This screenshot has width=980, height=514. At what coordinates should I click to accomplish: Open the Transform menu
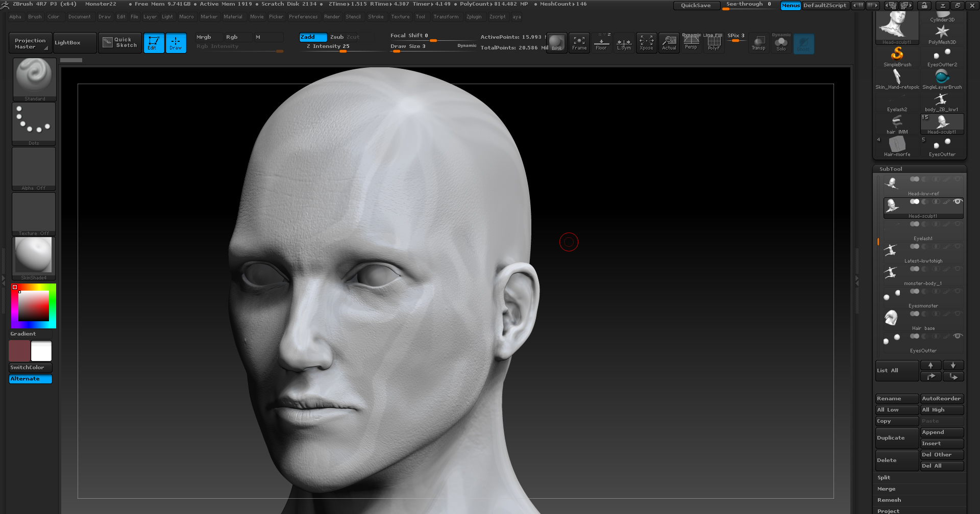(x=446, y=17)
